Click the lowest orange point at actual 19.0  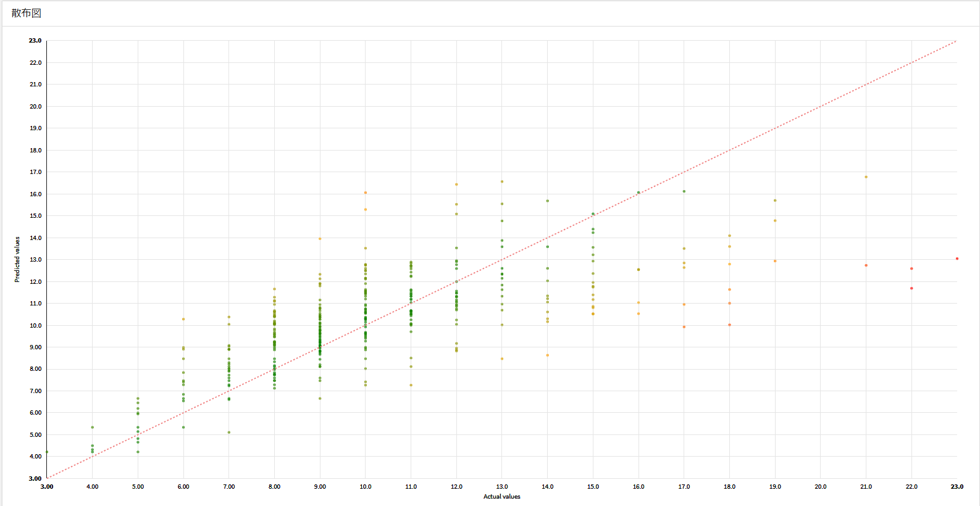point(775,261)
